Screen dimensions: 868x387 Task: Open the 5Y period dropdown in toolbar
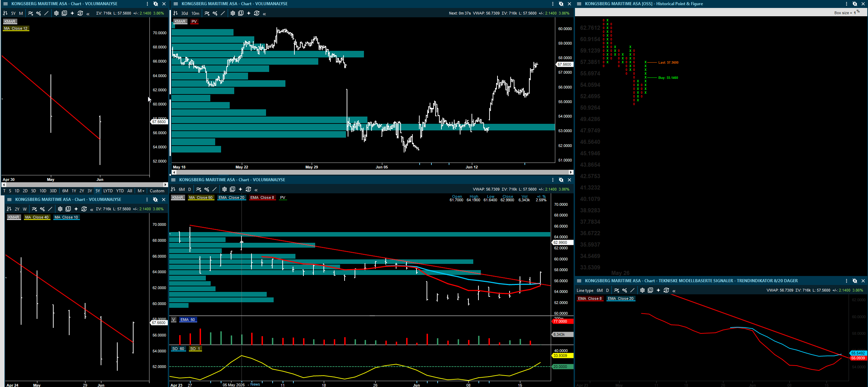pos(13,13)
